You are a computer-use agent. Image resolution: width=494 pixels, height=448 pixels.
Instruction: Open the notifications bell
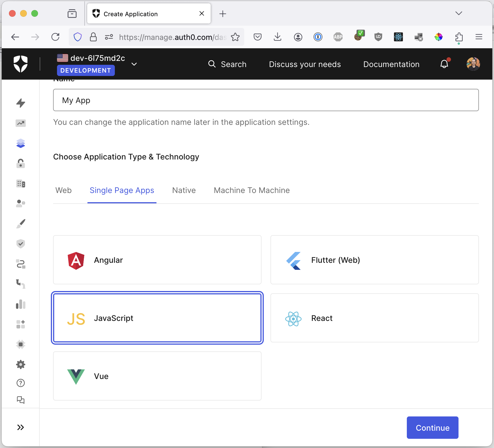pyautogui.click(x=444, y=64)
